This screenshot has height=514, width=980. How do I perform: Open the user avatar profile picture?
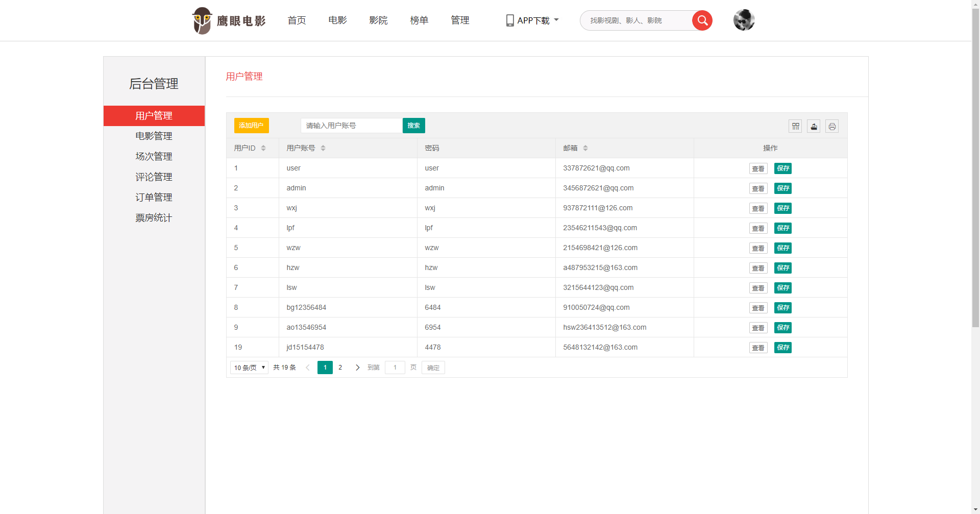coord(744,20)
